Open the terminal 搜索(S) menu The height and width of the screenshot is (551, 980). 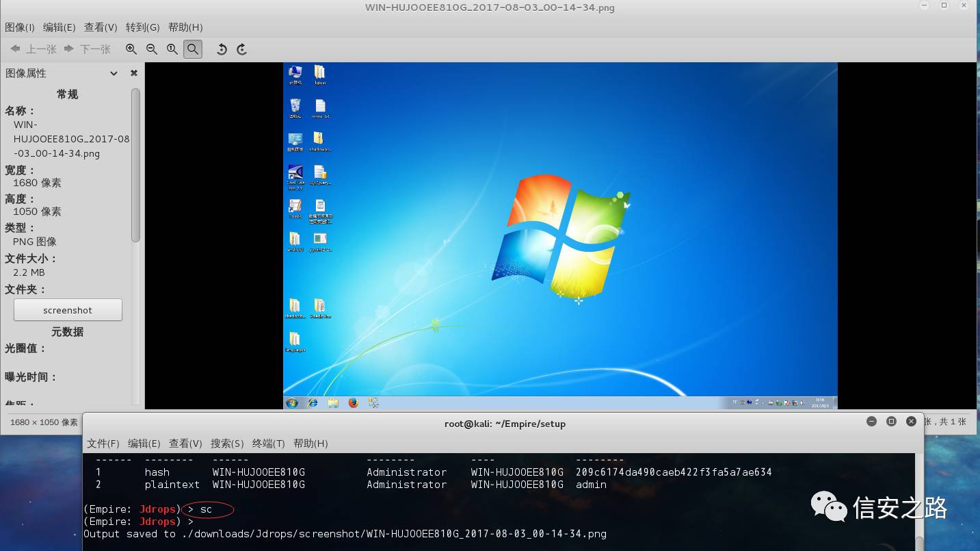click(x=227, y=444)
